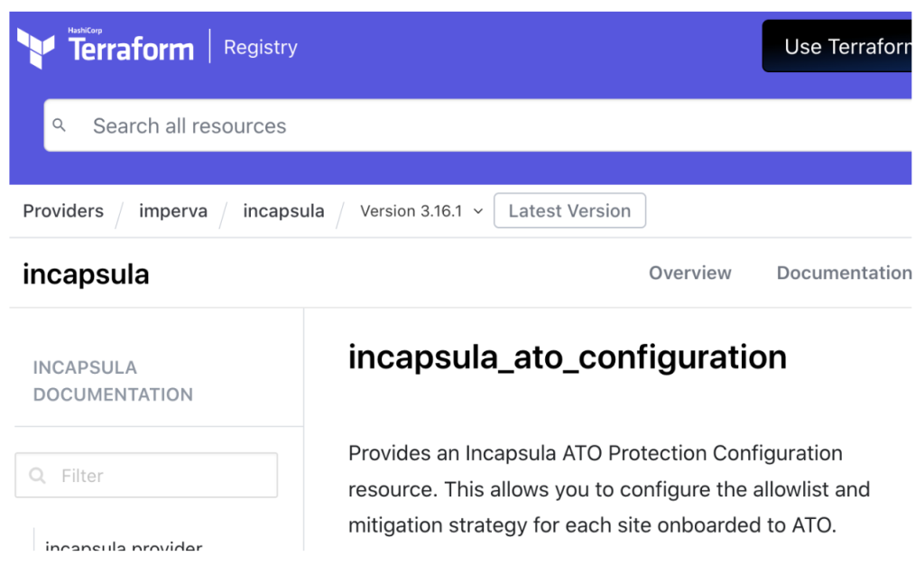Click the Latest Version button
The height and width of the screenshot is (584, 924).
click(569, 210)
